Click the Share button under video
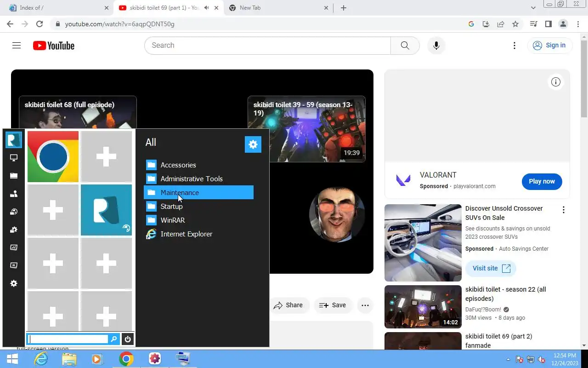This screenshot has width=588, height=368. (x=288, y=305)
